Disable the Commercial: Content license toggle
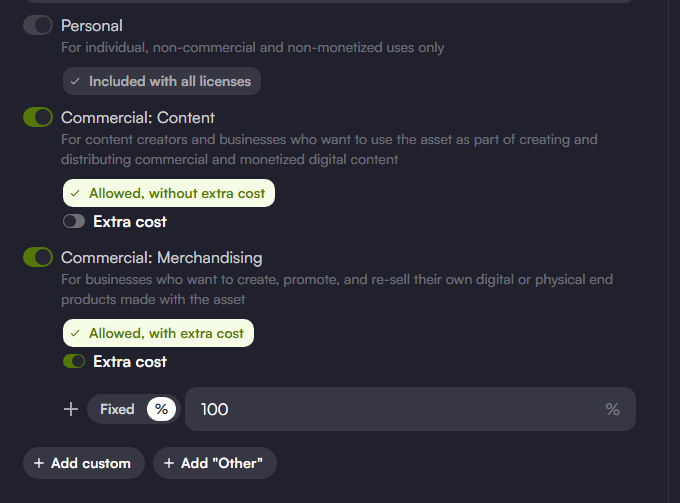 point(38,117)
